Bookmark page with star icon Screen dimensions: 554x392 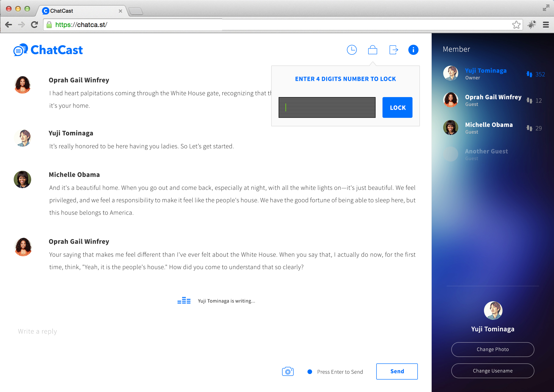[516, 25]
